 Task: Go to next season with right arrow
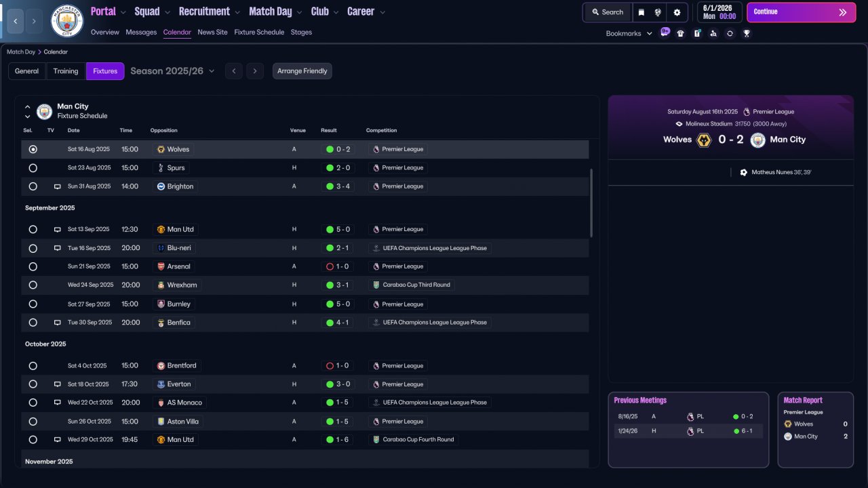[x=255, y=71]
